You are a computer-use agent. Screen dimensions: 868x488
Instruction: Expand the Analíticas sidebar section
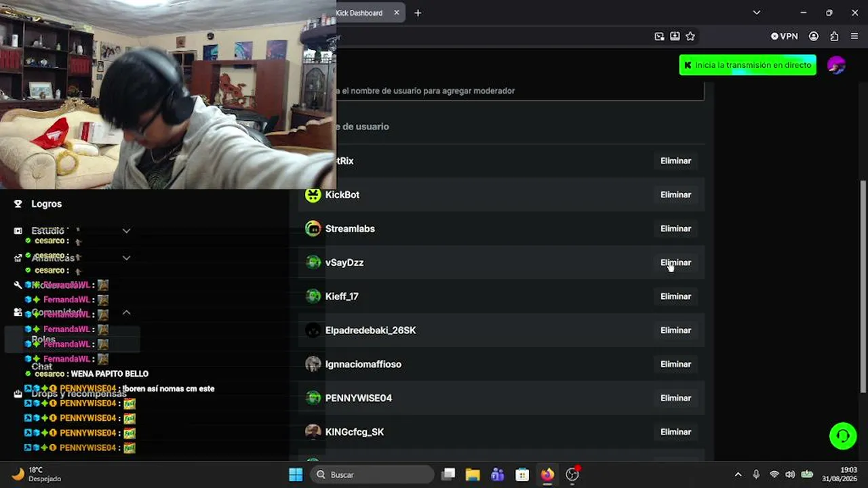click(x=126, y=258)
